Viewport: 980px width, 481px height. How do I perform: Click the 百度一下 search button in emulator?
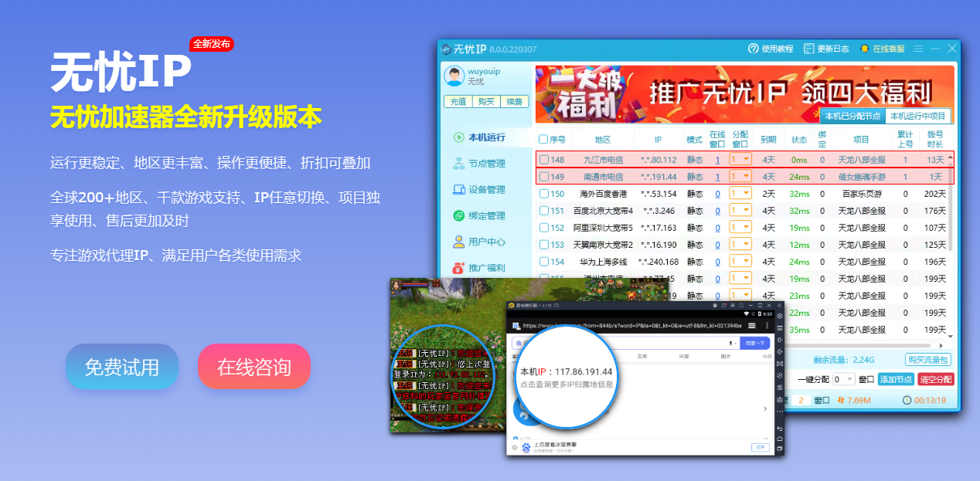pyautogui.click(x=755, y=343)
